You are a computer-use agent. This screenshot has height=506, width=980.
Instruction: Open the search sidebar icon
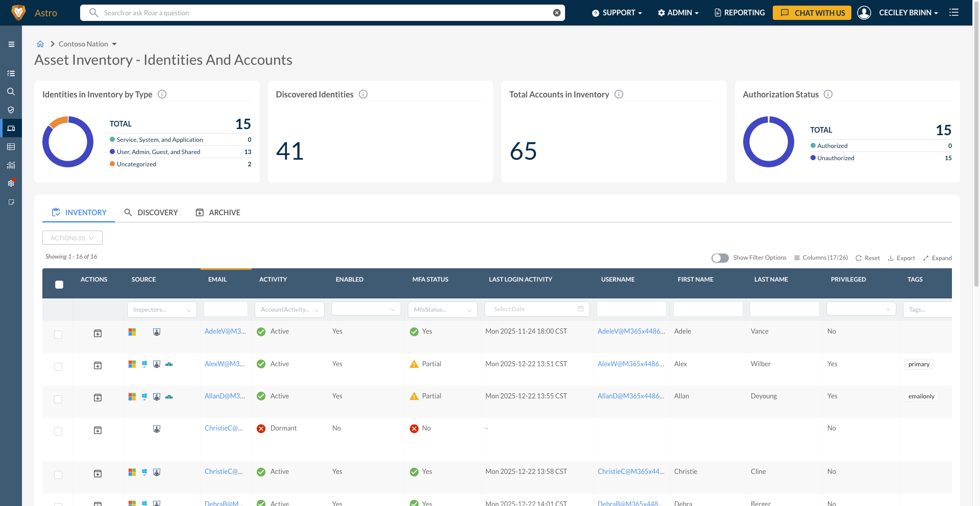click(11, 92)
